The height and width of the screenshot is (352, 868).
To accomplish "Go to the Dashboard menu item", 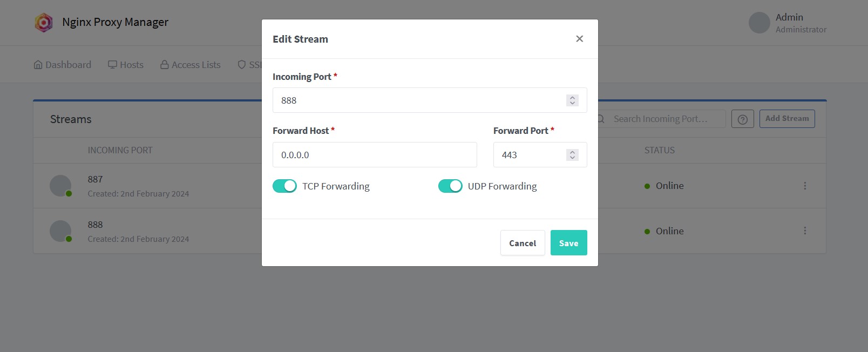I will [63, 65].
